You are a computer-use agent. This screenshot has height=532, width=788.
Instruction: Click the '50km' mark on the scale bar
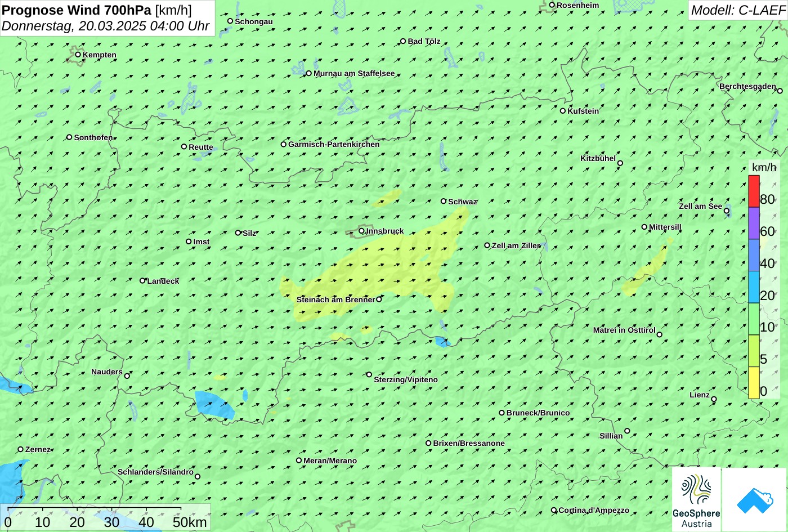(190, 522)
